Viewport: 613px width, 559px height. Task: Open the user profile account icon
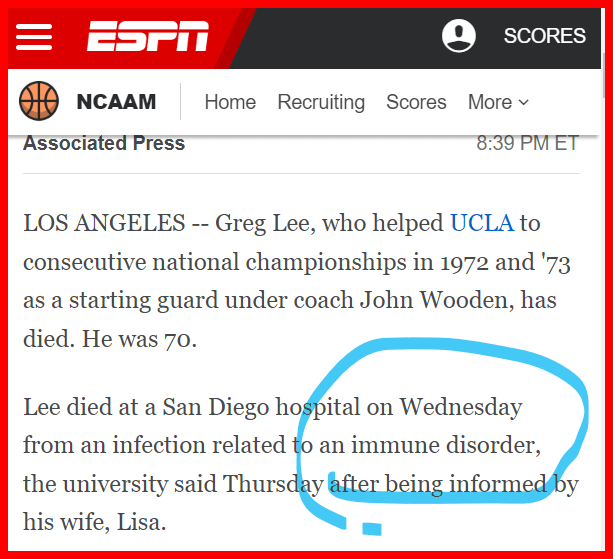coord(459,36)
